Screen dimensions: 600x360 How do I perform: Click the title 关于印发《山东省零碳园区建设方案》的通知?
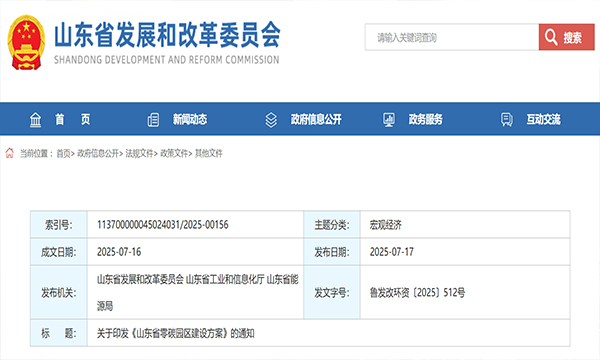pyautogui.click(x=176, y=333)
